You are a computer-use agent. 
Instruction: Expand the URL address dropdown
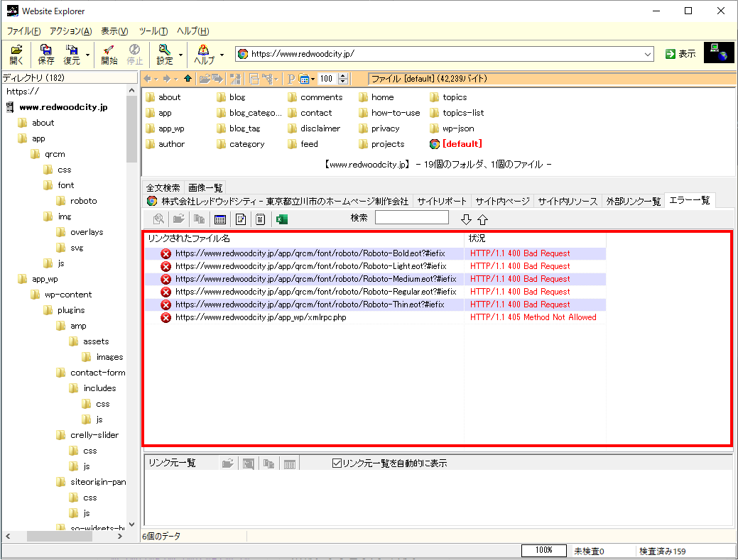coord(648,54)
